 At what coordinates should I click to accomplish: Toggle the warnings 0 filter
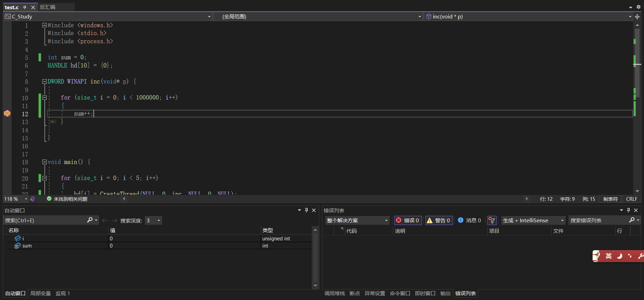(x=439, y=221)
